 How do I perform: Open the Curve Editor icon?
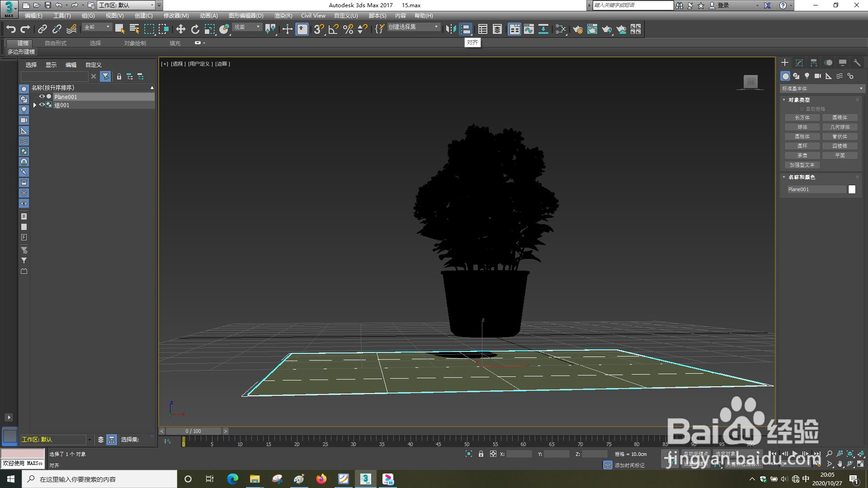click(x=529, y=29)
